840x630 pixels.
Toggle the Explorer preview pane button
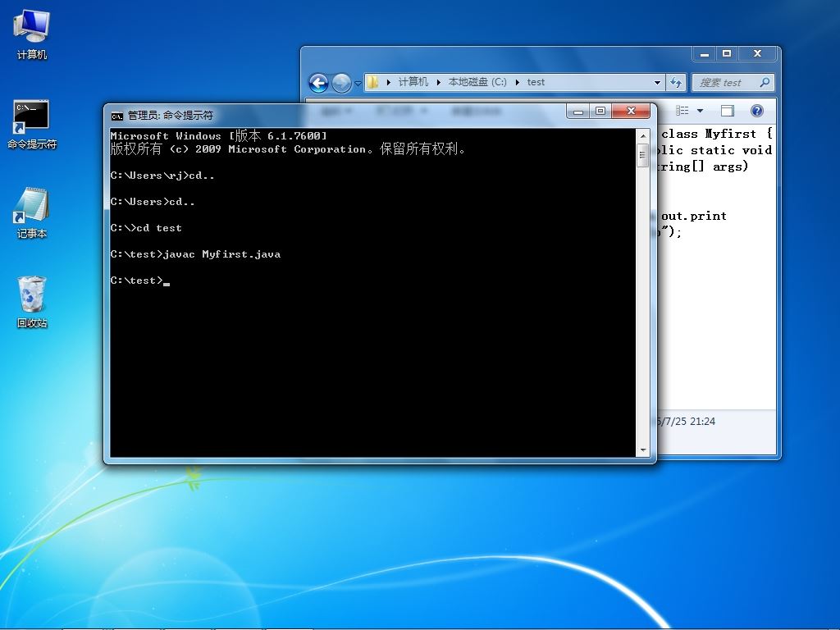pos(727,111)
